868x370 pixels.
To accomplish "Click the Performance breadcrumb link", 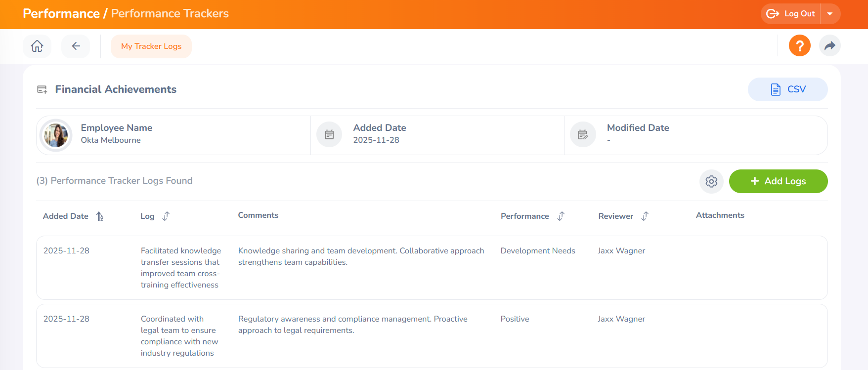I will click(x=61, y=13).
